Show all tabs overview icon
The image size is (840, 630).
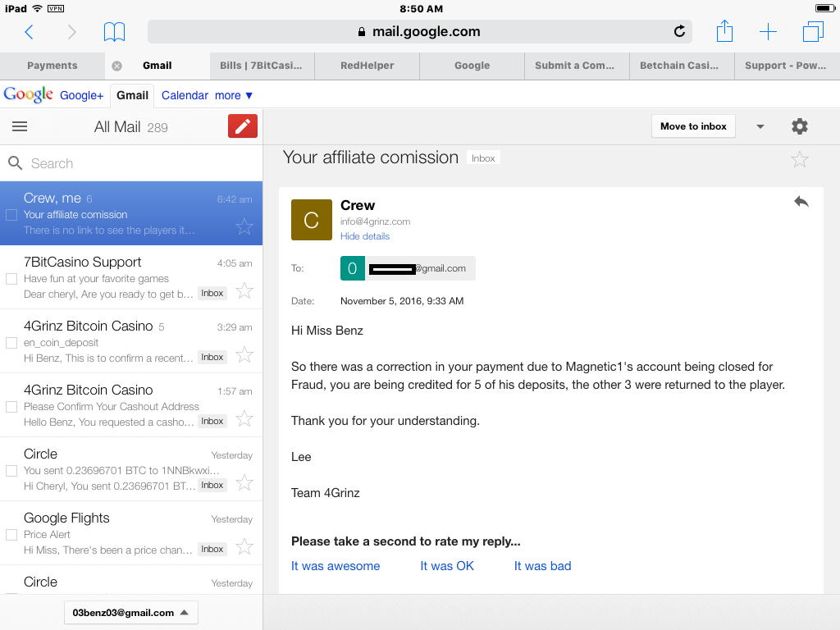coord(813,32)
